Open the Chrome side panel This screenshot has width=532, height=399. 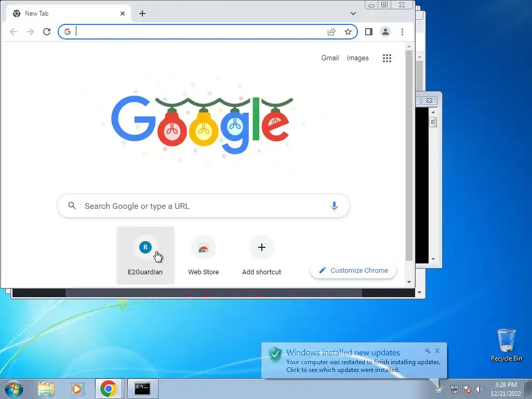369,32
